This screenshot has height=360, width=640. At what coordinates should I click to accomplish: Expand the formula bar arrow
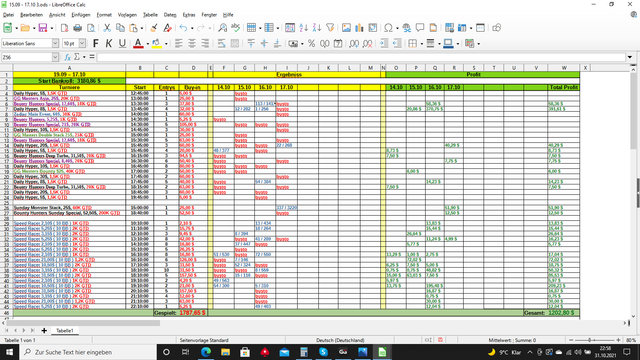(x=630, y=57)
